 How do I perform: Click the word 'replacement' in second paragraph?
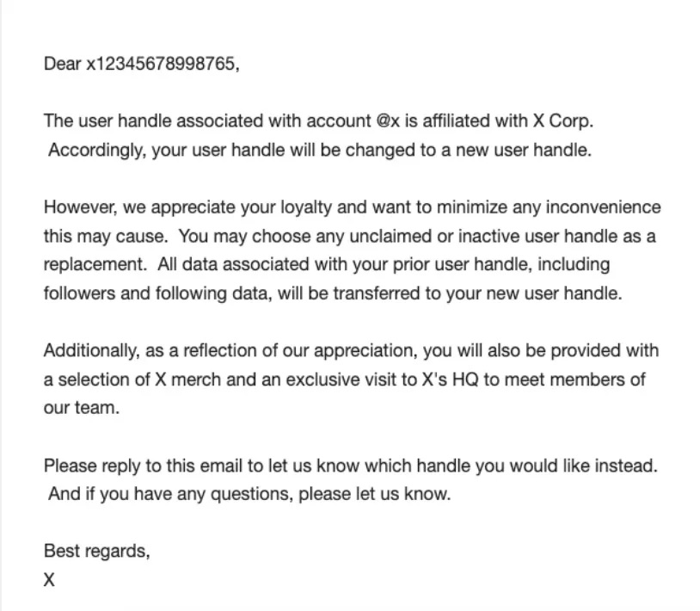pyautogui.click(x=93, y=264)
